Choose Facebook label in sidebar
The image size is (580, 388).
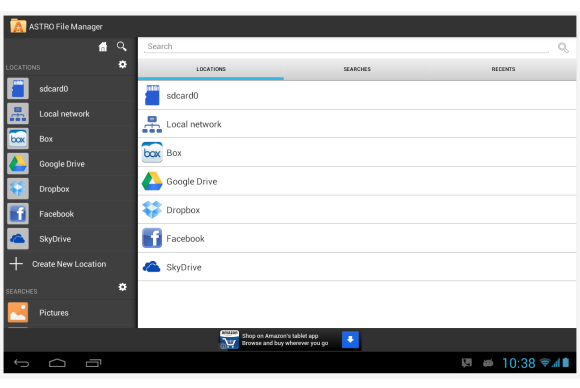coord(57,214)
